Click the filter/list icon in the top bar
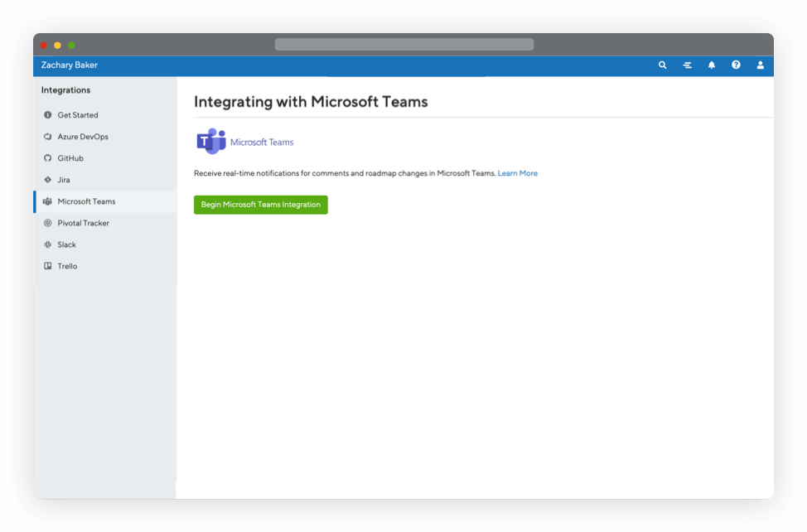The image size is (807, 532). coord(687,65)
